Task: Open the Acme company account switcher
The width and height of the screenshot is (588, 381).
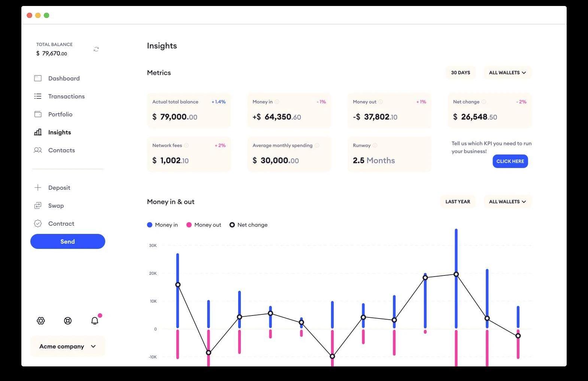Action: pos(68,347)
